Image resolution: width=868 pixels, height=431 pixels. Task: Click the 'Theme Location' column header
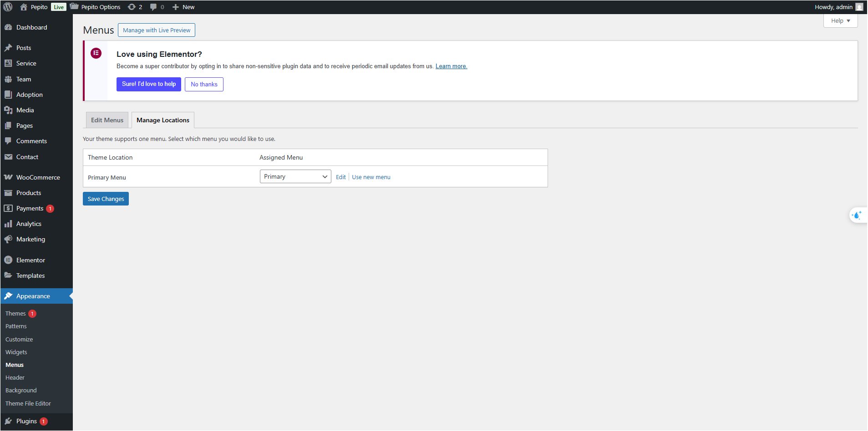click(110, 157)
